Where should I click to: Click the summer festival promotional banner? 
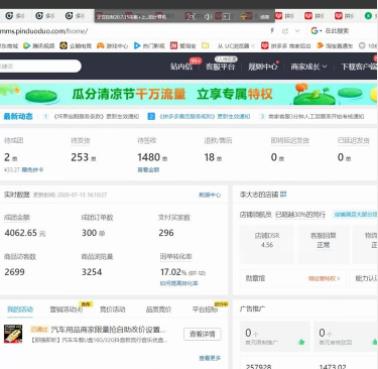click(x=188, y=94)
